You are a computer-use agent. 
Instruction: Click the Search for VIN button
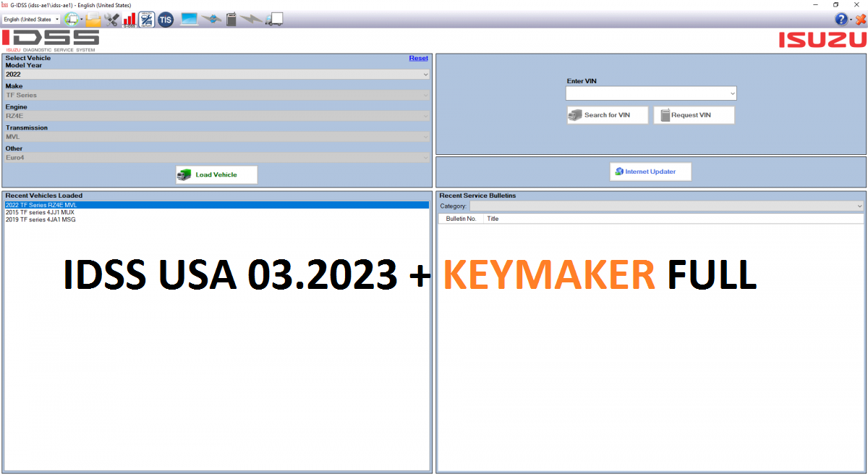[x=607, y=115]
